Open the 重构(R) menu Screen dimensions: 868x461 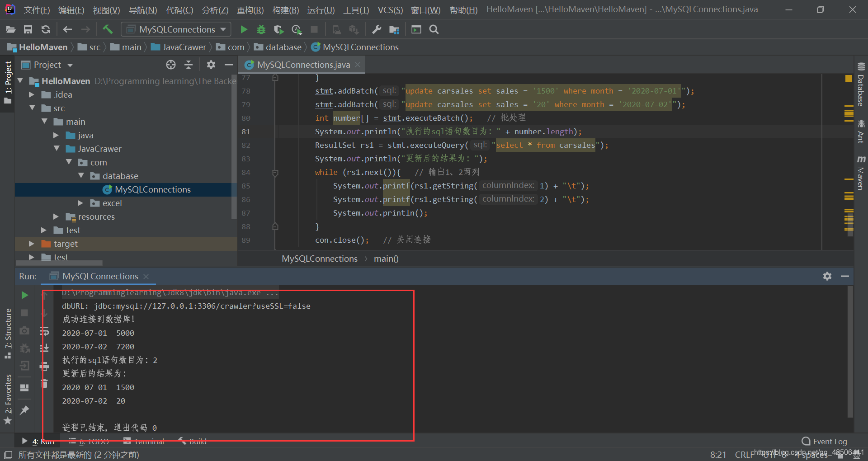coord(250,10)
